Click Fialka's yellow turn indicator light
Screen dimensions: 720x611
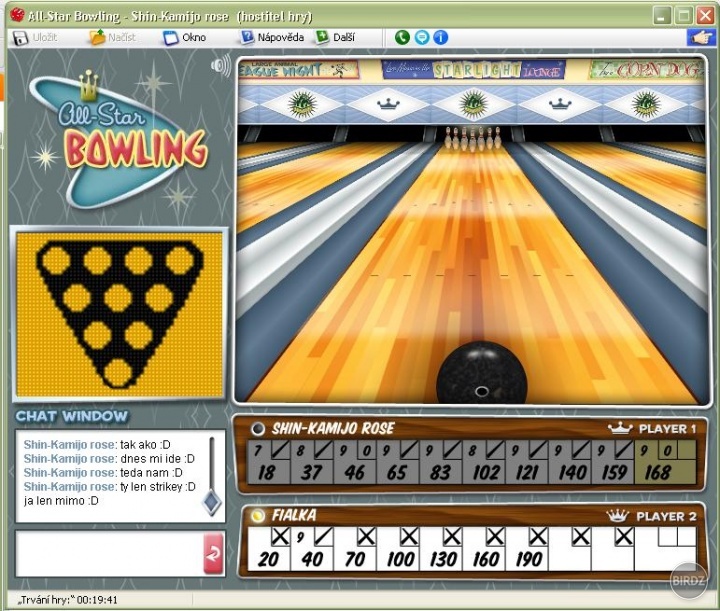pos(258,516)
